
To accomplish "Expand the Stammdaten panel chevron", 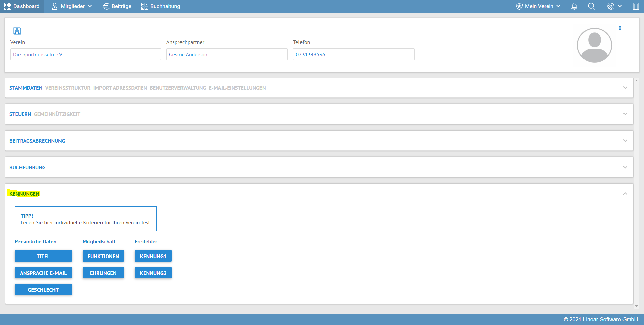I will (625, 88).
